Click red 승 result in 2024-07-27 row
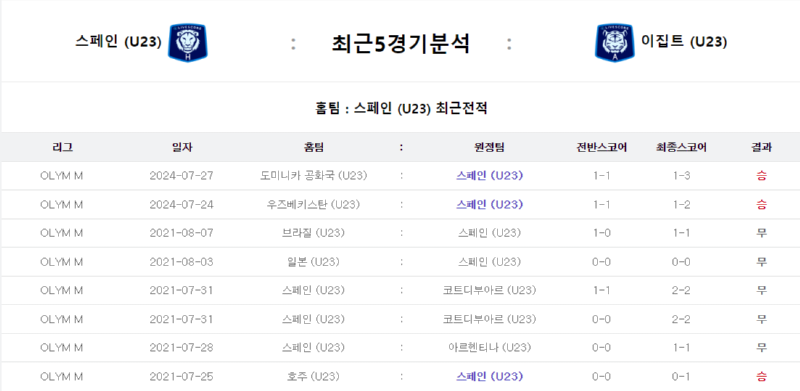The height and width of the screenshot is (391, 800). click(x=761, y=176)
